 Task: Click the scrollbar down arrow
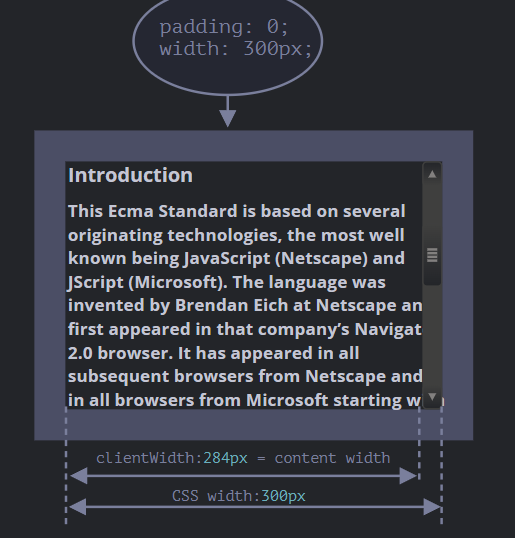(x=432, y=397)
